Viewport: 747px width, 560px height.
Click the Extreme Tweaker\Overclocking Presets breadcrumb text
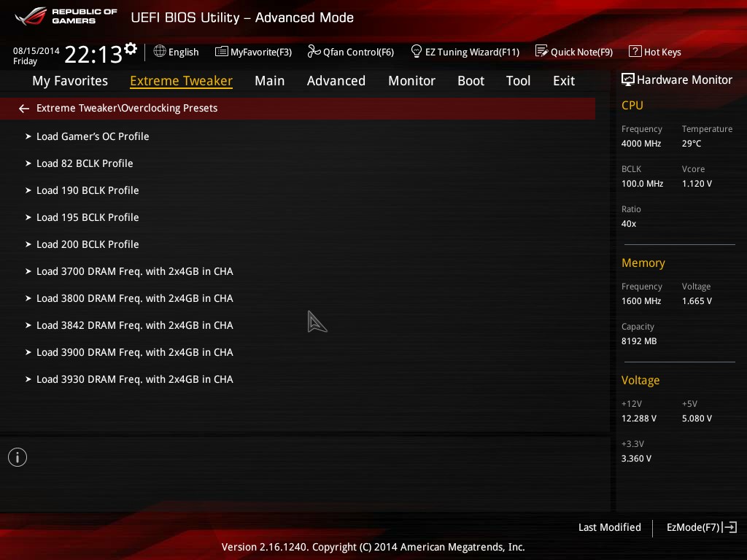127,108
